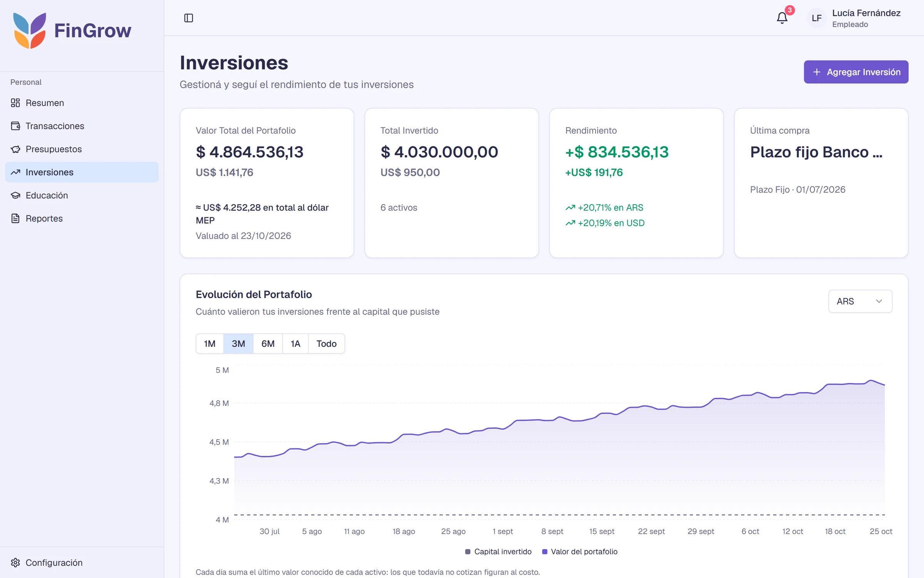
Task: Select the 1M time range
Action: point(210,344)
